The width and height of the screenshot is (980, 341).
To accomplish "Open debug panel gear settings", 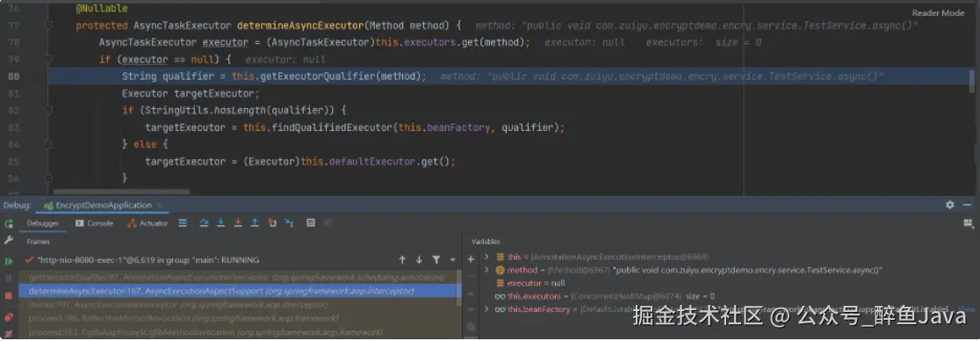I will pos(950,205).
